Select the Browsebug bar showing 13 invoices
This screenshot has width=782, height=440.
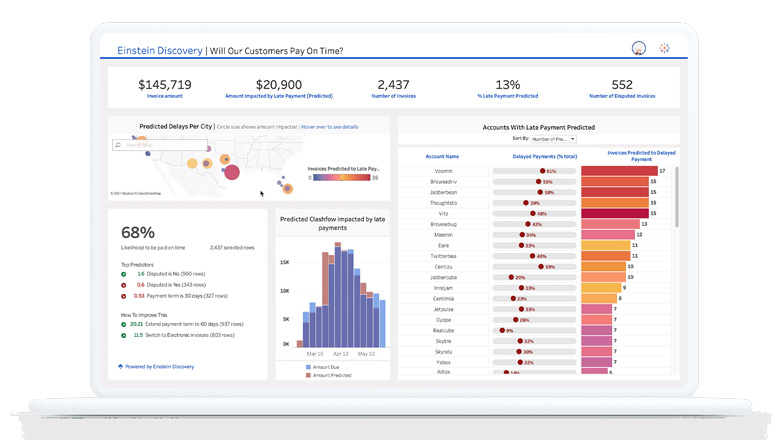coord(610,224)
